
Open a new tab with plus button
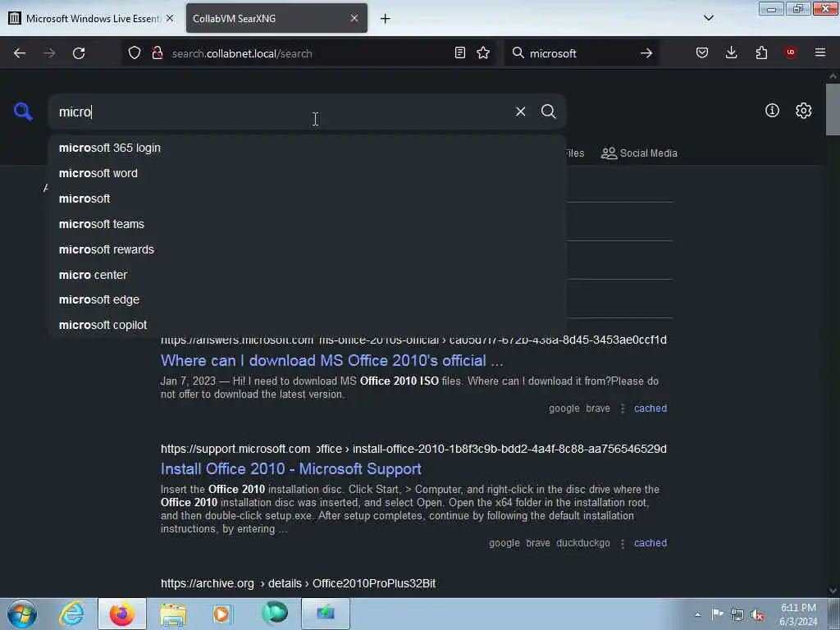386,19
